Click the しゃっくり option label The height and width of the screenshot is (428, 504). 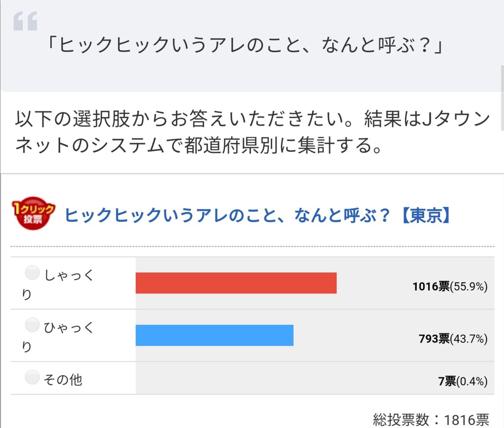69,275
